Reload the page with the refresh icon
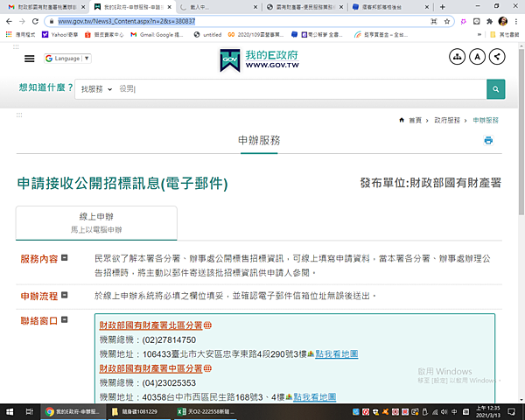This screenshot has width=525, height=420. tap(35, 21)
